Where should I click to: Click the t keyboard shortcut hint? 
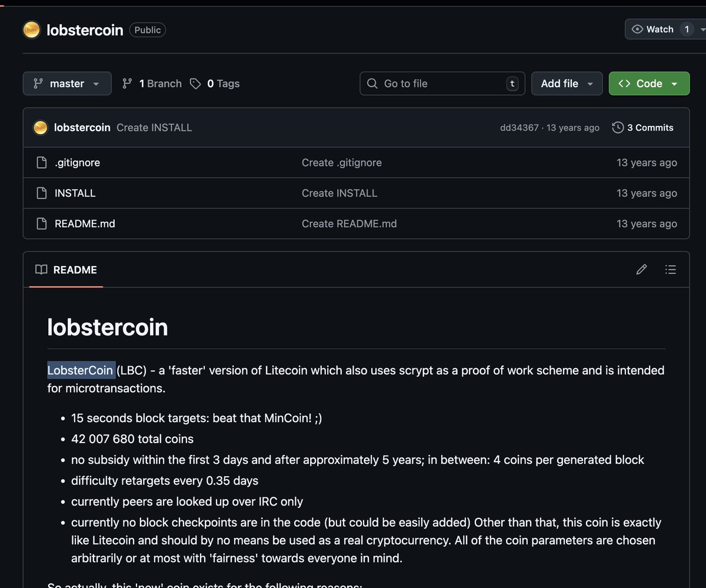(512, 84)
